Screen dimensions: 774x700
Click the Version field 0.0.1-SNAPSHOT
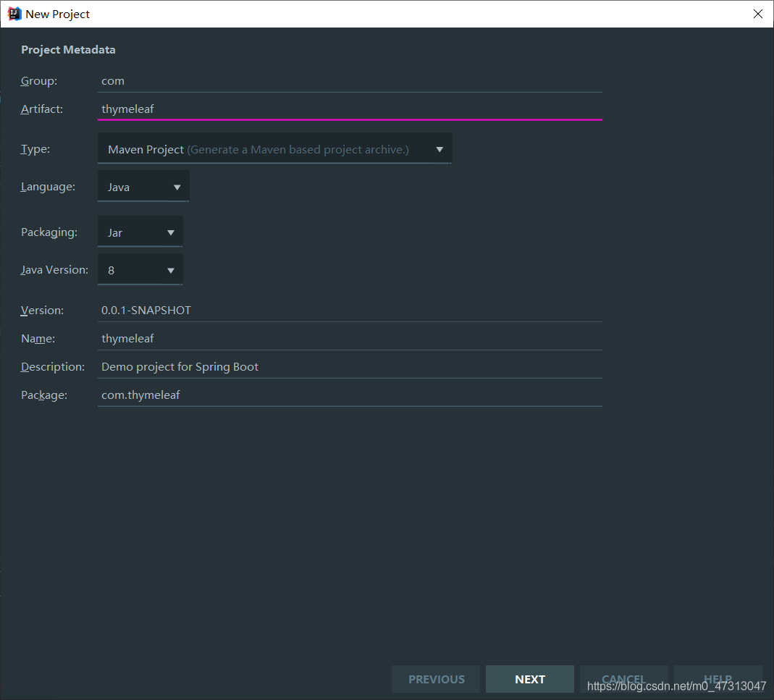pyautogui.click(x=350, y=311)
